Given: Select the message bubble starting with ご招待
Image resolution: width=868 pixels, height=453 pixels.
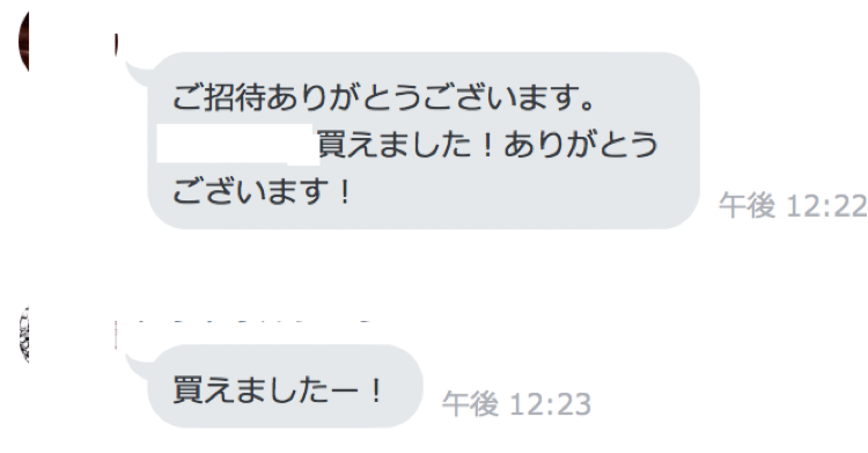Looking at the screenshot, I should (424, 140).
